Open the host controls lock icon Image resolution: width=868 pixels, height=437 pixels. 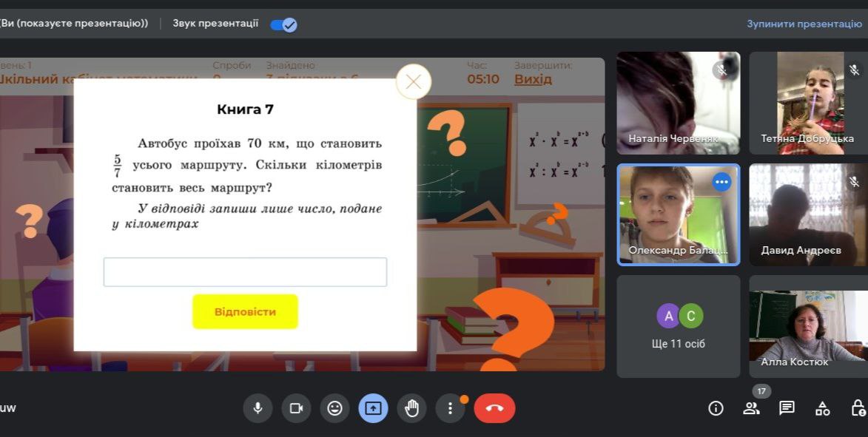(x=858, y=408)
